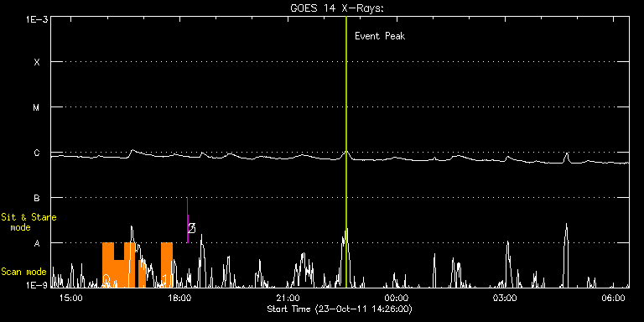Viewport: 644px width, 322px height.
Task: Click the green Event Peak vertical line
Action: point(346,152)
